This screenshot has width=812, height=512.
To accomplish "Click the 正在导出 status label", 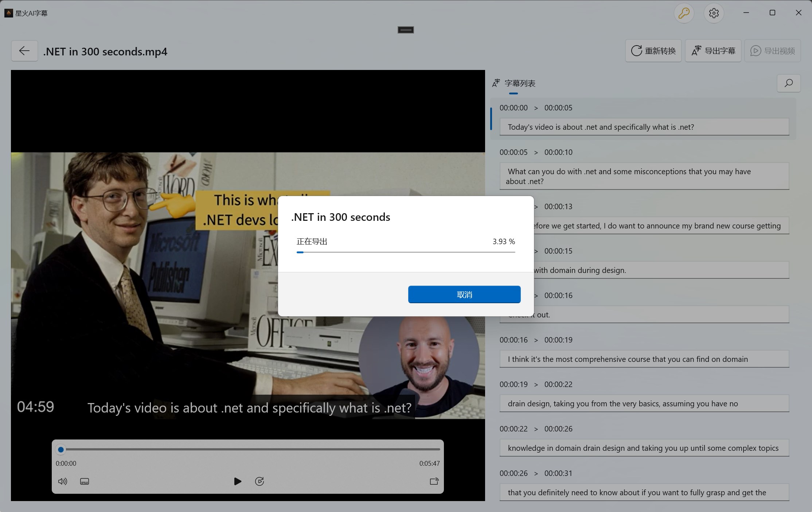I will pos(312,242).
